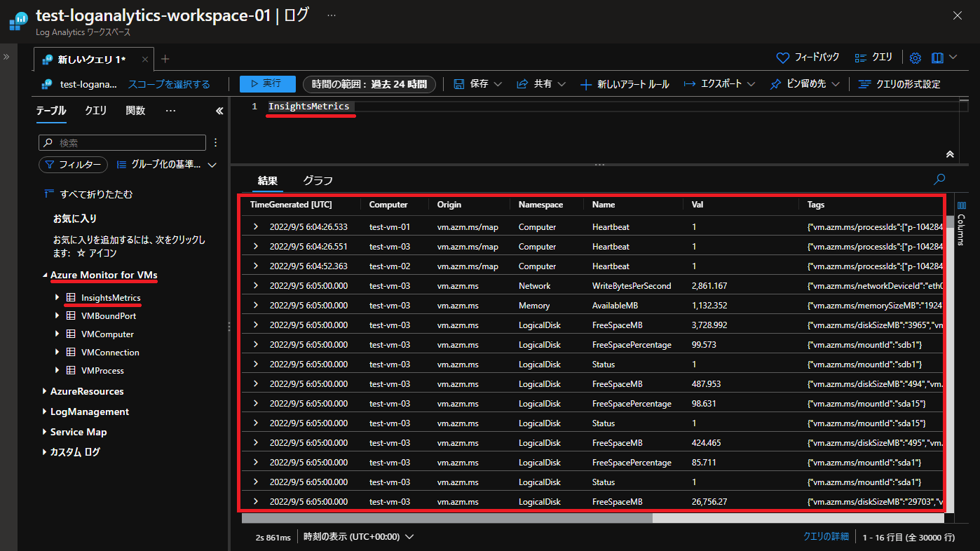Switch to the クエリ side tab

tap(95, 111)
